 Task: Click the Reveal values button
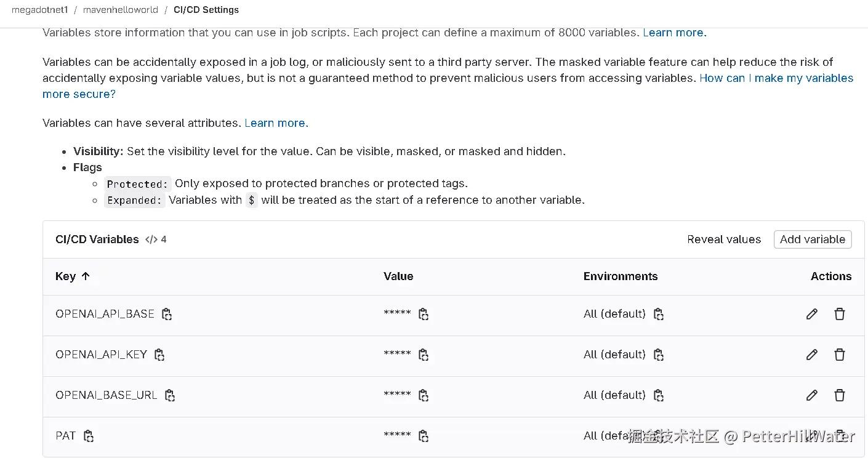724,239
